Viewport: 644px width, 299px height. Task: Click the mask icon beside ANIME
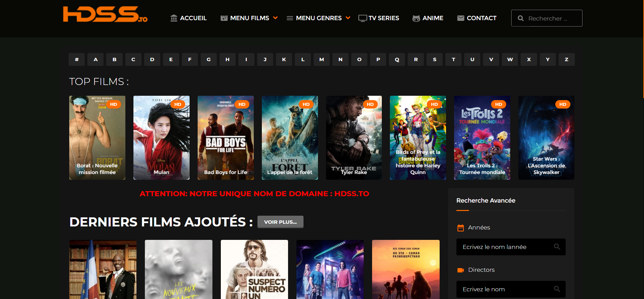pyautogui.click(x=416, y=18)
